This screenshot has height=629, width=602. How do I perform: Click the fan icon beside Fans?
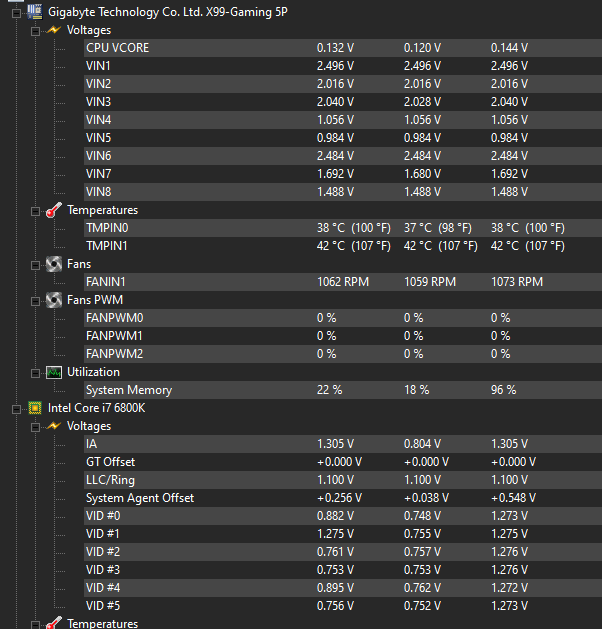54,264
